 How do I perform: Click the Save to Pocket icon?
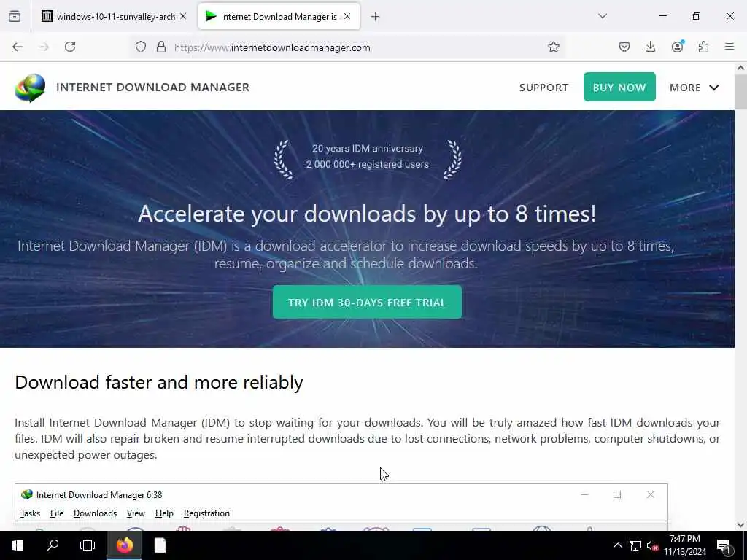[x=624, y=47]
